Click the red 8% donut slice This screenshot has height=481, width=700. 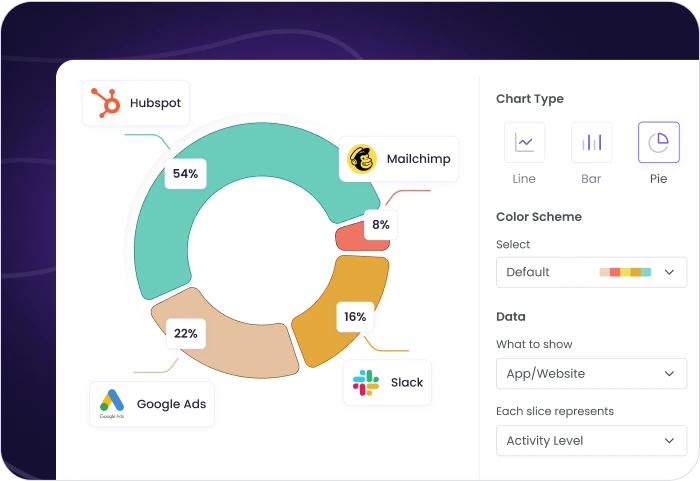pos(350,236)
